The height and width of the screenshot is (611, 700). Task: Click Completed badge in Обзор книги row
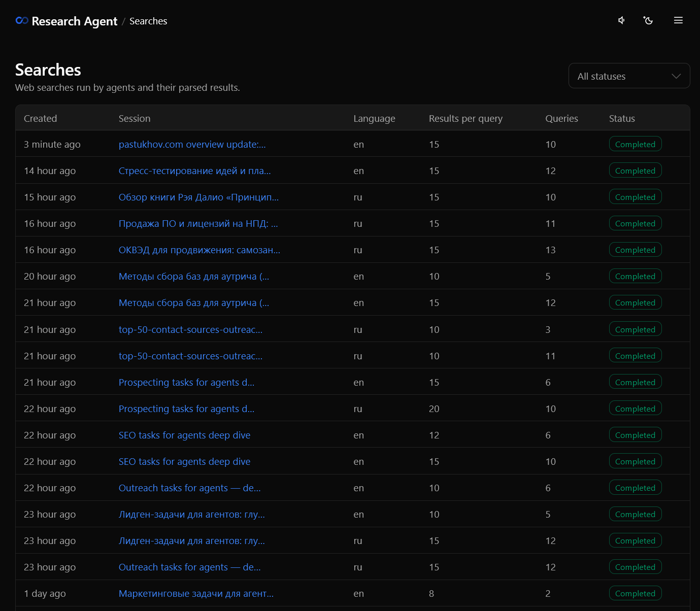(x=636, y=197)
